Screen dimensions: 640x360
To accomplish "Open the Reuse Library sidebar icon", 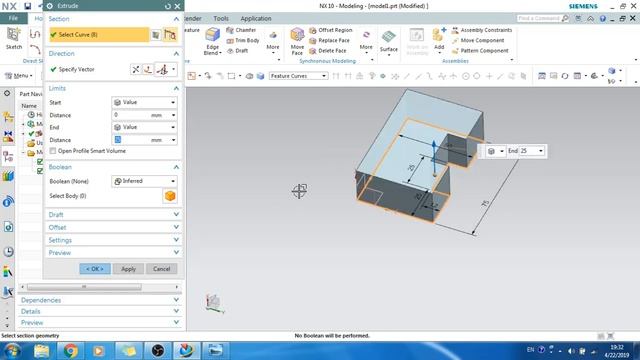I will click(x=8, y=176).
